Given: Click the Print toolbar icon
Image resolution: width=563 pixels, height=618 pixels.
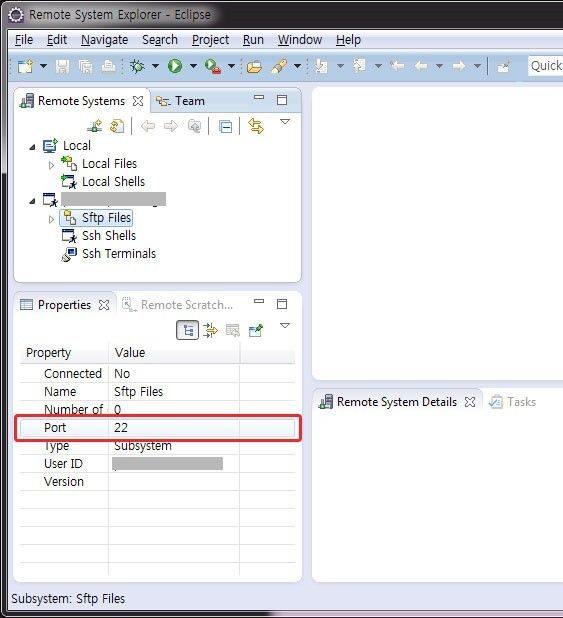Looking at the screenshot, I should [108, 66].
